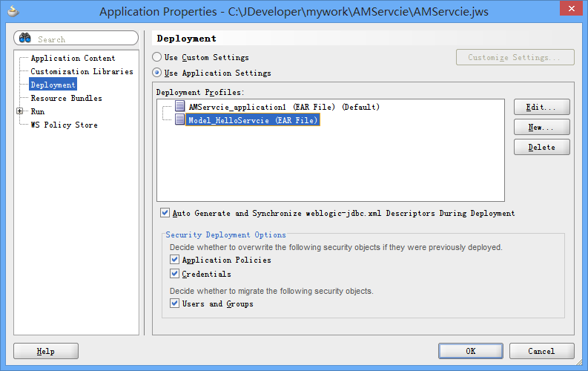Select the Deployment tree item
This screenshot has height=371, width=588.
(53, 85)
